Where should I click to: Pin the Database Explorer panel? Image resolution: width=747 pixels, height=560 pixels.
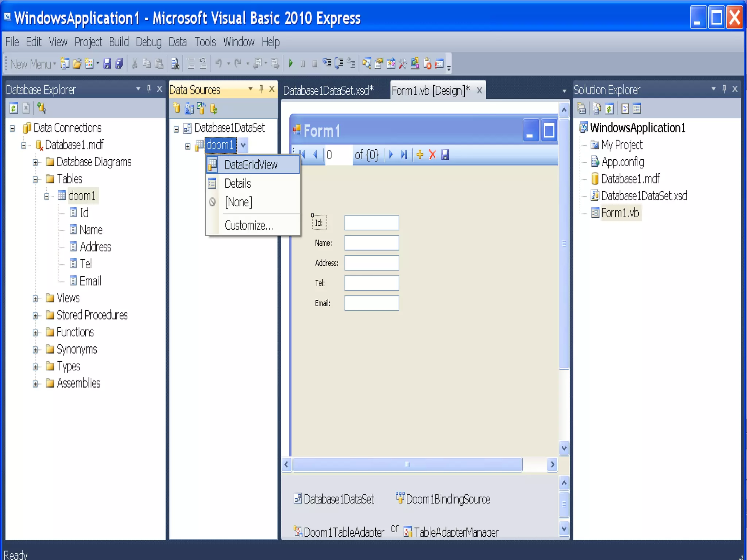tap(149, 89)
